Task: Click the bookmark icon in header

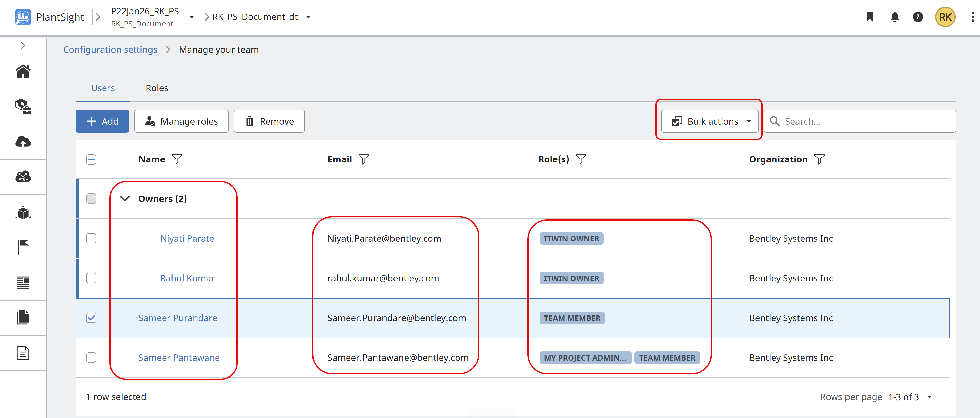Action: point(870,17)
